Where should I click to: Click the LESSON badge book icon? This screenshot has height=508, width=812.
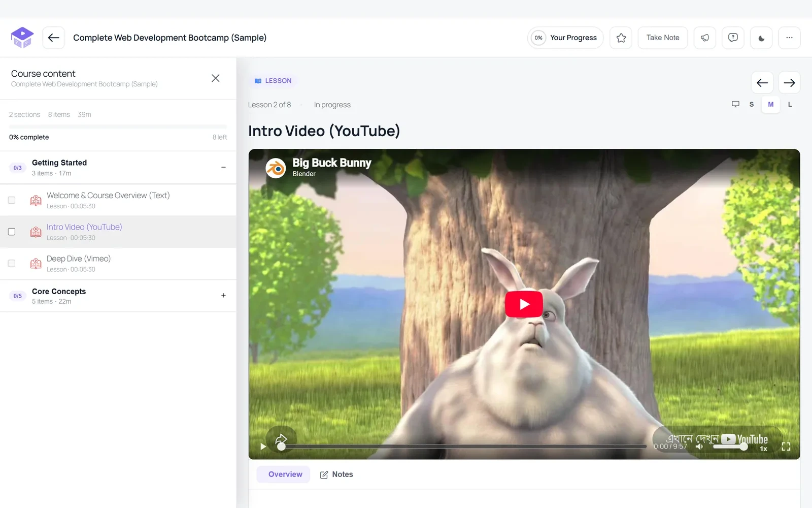pos(258,81)
